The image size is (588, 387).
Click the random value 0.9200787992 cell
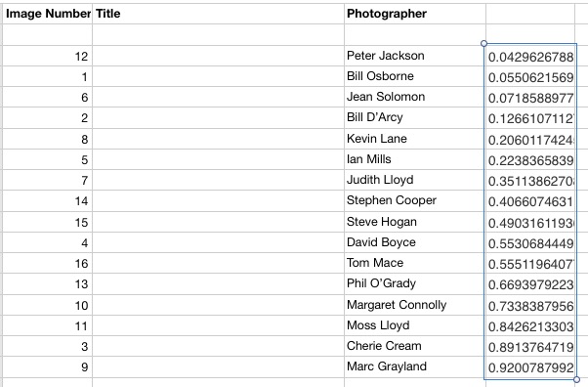coord(530,367)
